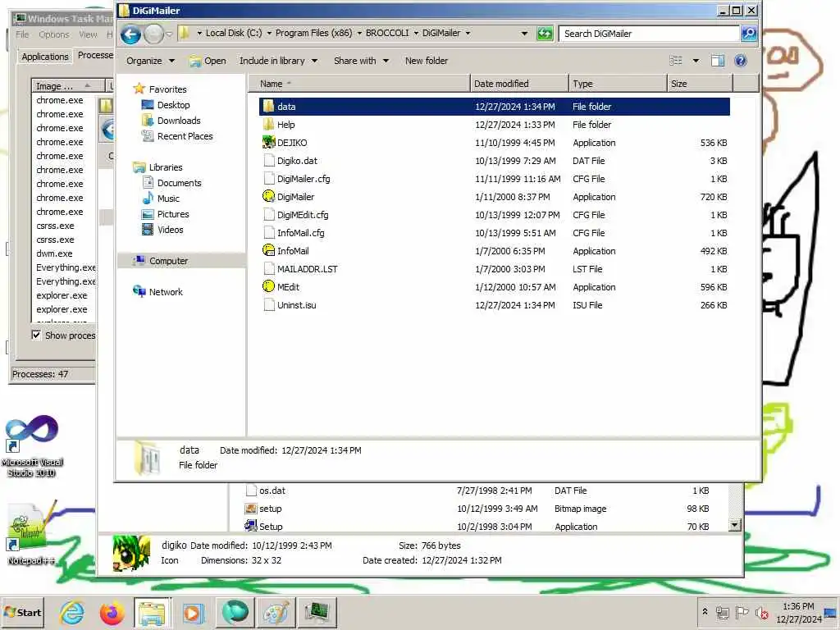Select the MEdit application icon
Screen dimensions: 840x630
click(x=268, y=286)
